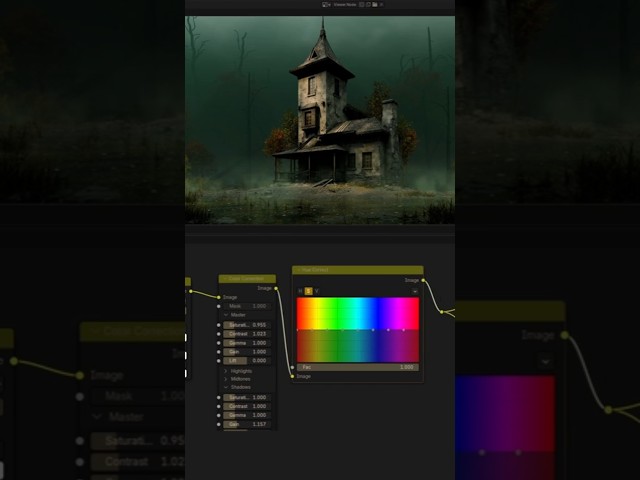Click Shadows Gamma socket dot
640x480 pixels.
tap(219, 415)
